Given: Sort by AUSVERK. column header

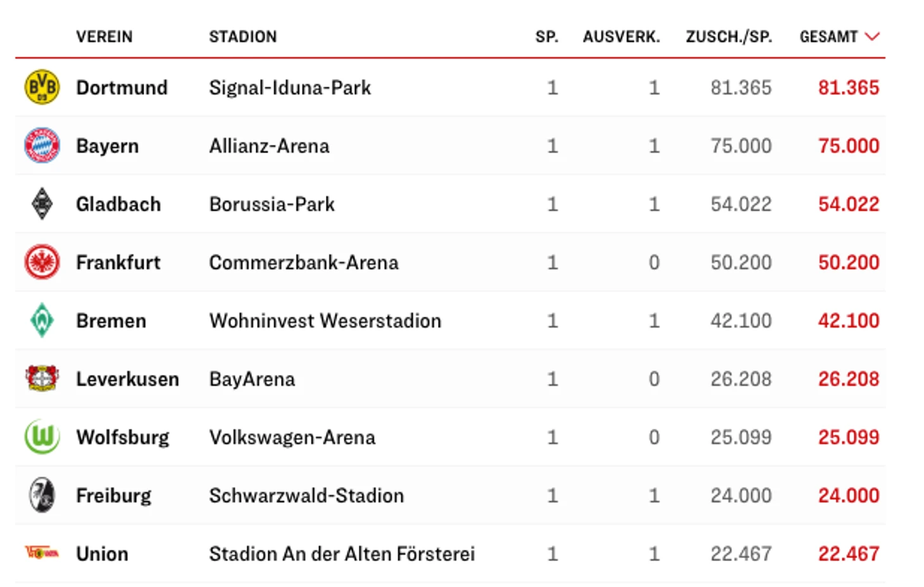Looking at the screenshot, I should click(x=621, y=37).
